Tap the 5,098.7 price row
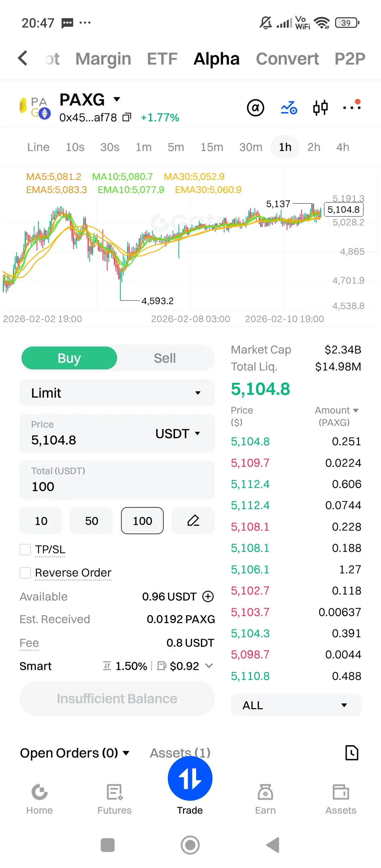381x868 pixels. (296, 655)
